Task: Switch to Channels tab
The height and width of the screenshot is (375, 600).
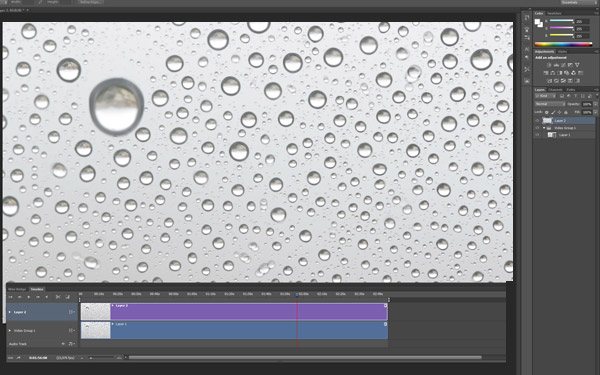Action: tap(555, 90)
